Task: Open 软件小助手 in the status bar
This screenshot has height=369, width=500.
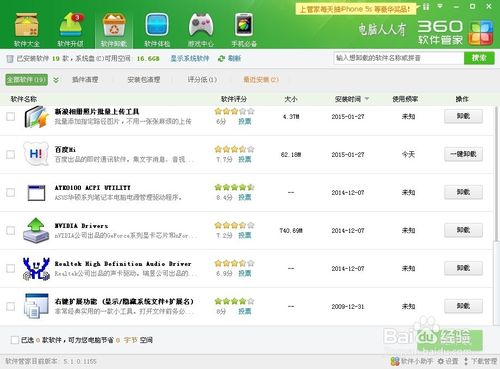Action: click(x=412, y=361)
